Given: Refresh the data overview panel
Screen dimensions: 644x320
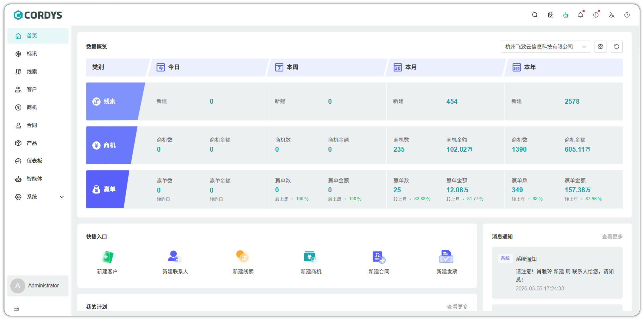Looking at the screenshot, I should pyautogui.click(x=617, y=47).
